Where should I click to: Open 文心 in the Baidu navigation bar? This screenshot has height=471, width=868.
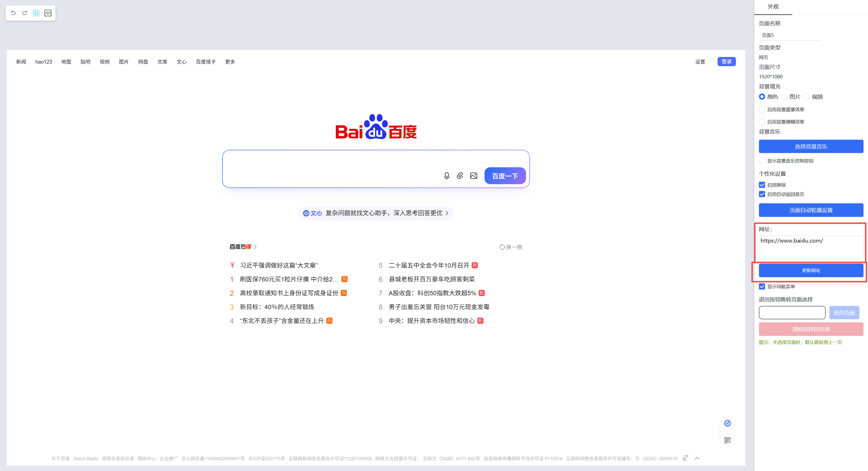tap(181, 62)
